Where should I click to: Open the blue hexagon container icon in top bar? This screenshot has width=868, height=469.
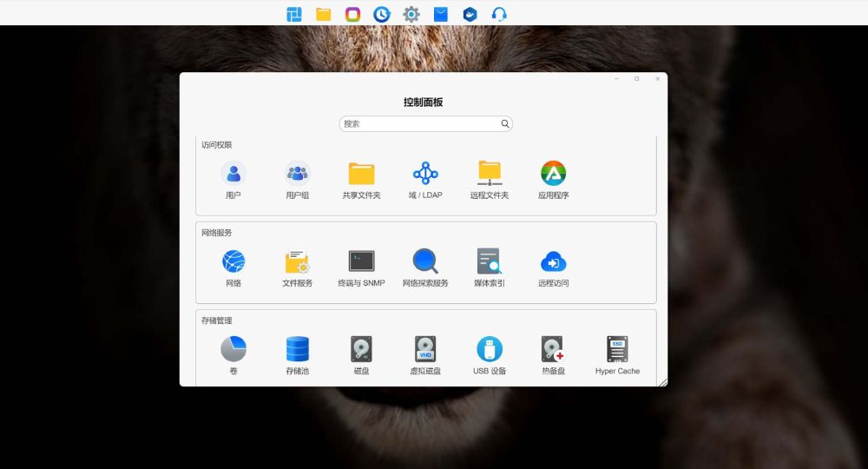click(470, 14)
